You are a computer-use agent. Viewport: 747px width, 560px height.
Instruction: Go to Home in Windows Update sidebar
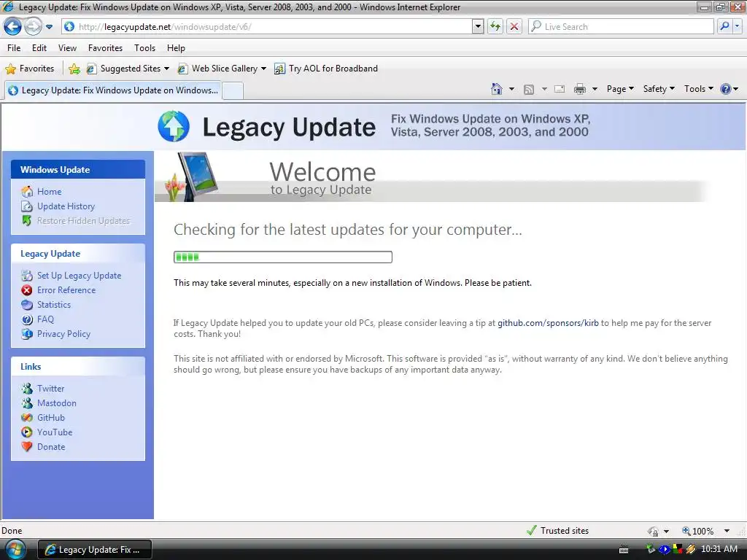click(50, 192)
